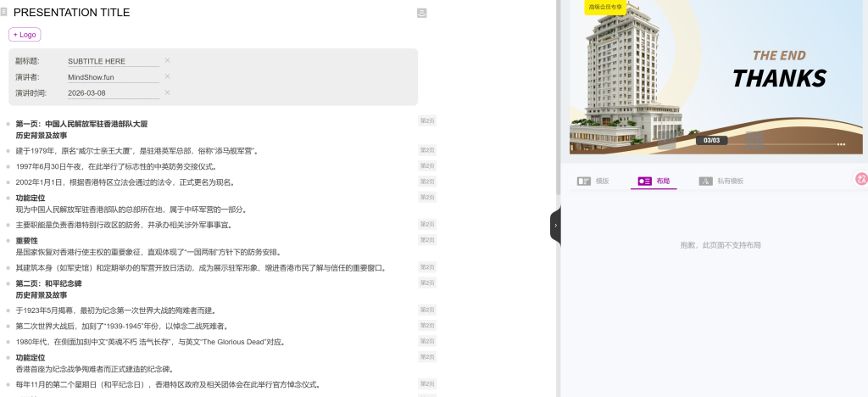Open the three-dot more options on the slide preview

[842, 144]
